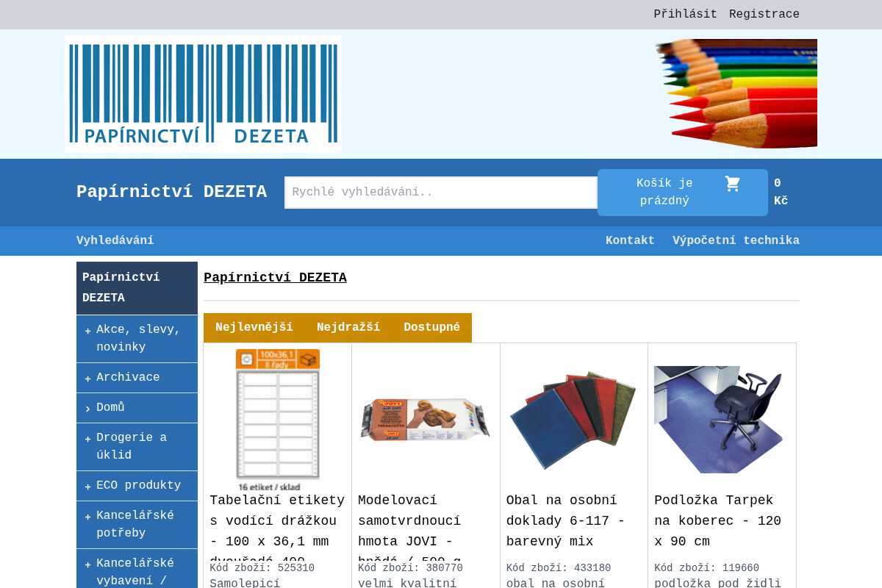882x588 pixels.
Task: Sort by Nejlevnější tab
Action: [x=254, y=328]
